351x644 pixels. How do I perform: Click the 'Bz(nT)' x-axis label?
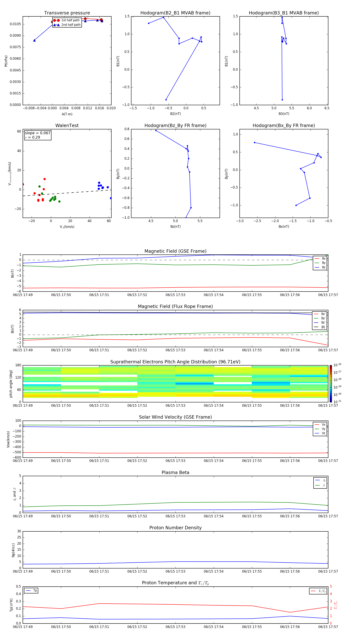[175, 227]
